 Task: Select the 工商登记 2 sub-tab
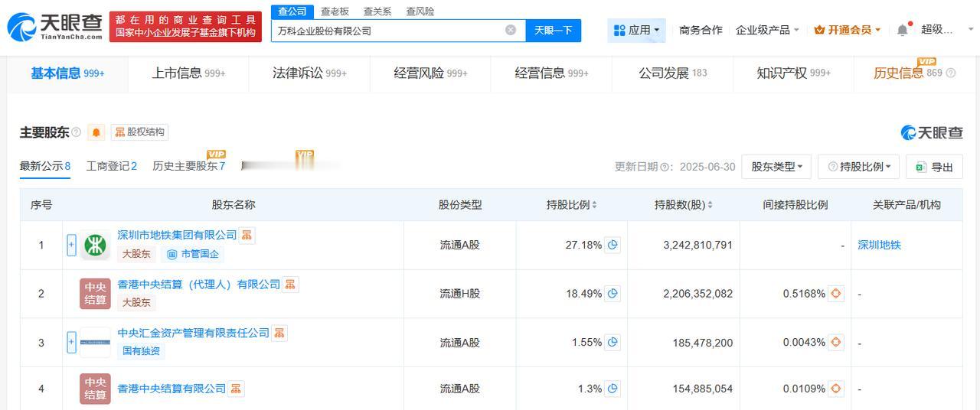coord(112,166)
